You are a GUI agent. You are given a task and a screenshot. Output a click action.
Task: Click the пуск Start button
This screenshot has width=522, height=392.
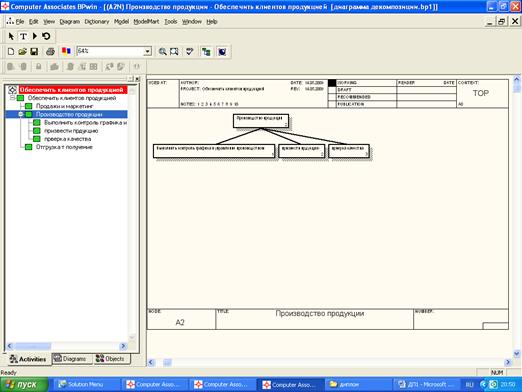24,385
